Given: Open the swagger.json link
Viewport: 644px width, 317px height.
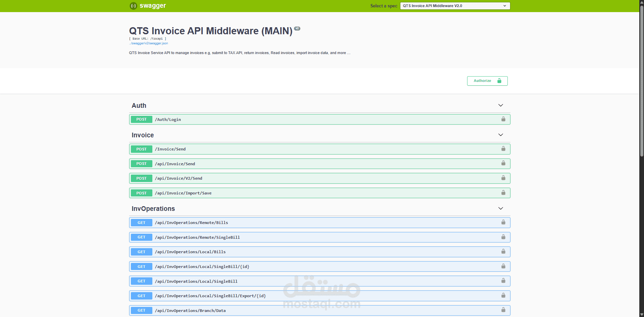Looking at the screenshot, I should tap(149, 43).
